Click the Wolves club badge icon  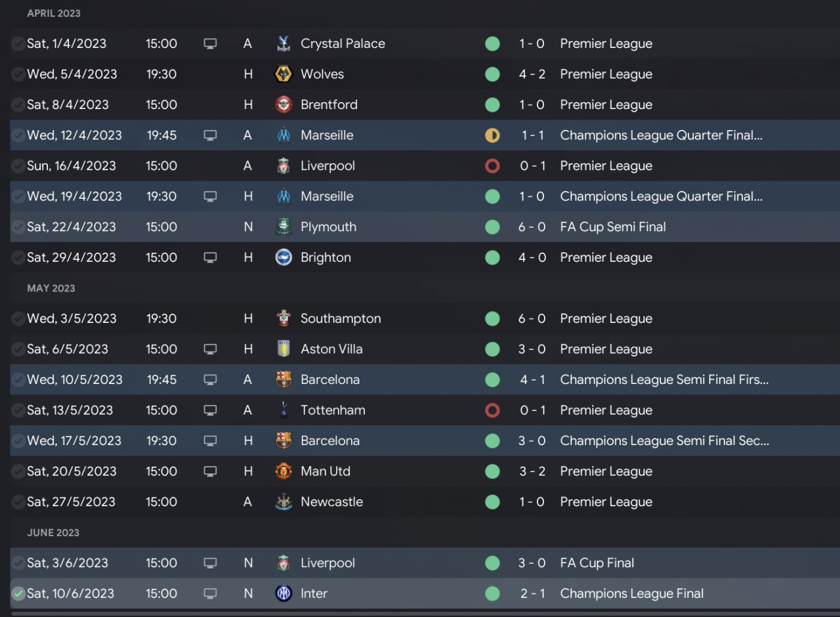pyautogui.click(x=283, y=74)
